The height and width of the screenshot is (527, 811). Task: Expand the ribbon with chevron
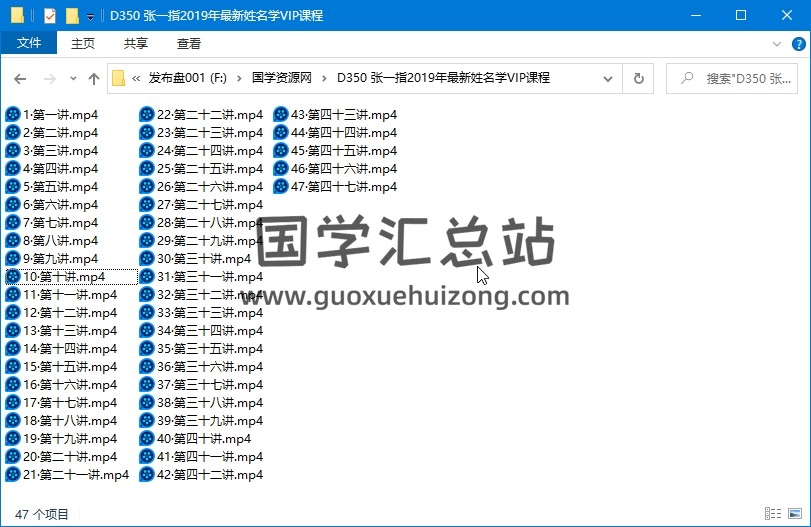tap(777, 44)
